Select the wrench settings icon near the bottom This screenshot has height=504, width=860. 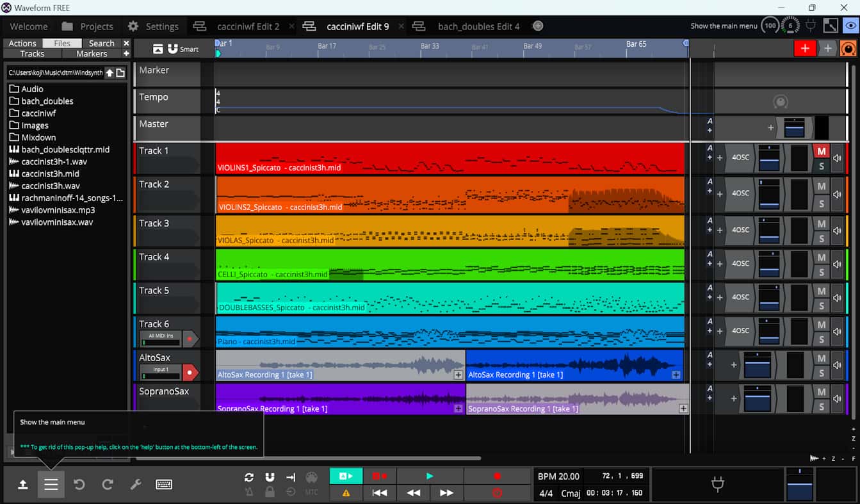tap(136, 485)
